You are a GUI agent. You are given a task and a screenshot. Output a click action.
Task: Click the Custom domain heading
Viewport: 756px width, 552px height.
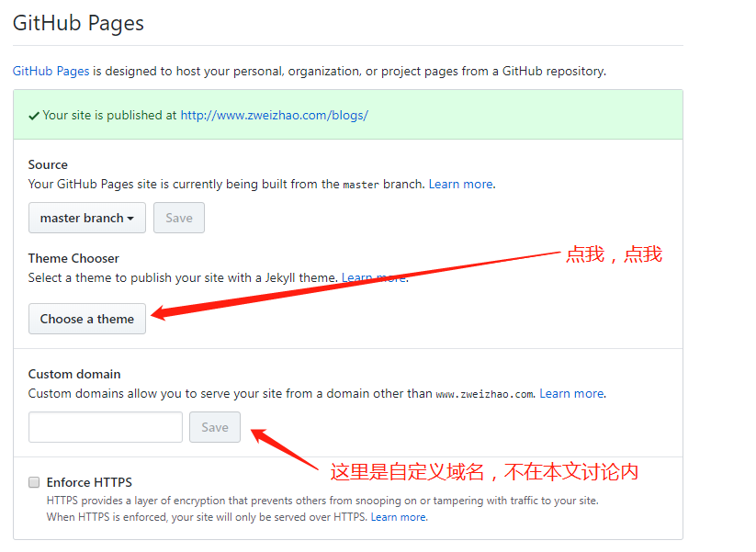74,374
